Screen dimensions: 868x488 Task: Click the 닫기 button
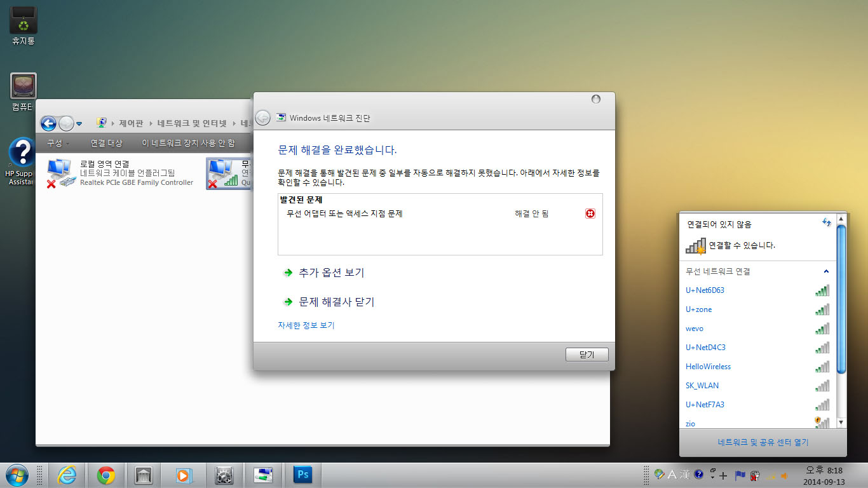pos(587,355)
